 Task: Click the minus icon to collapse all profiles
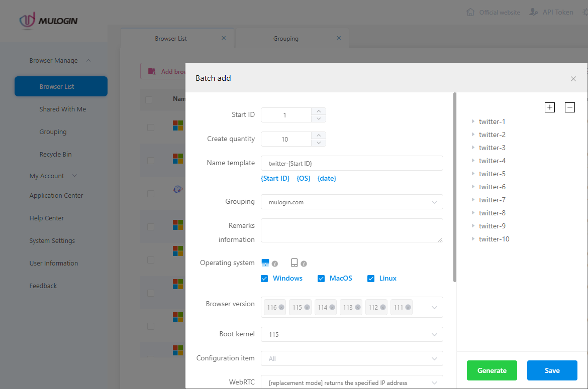click(569, 107)
